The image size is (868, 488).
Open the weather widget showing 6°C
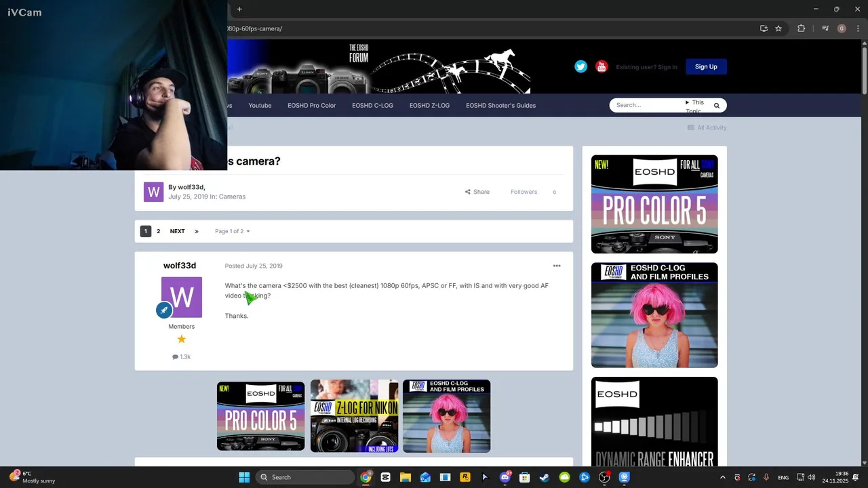32,477
